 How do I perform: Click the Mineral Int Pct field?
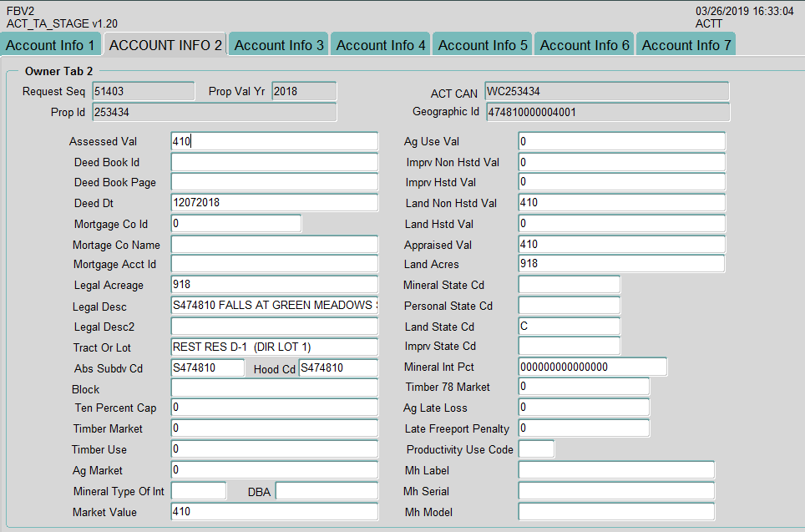click(x=592, y=367)
